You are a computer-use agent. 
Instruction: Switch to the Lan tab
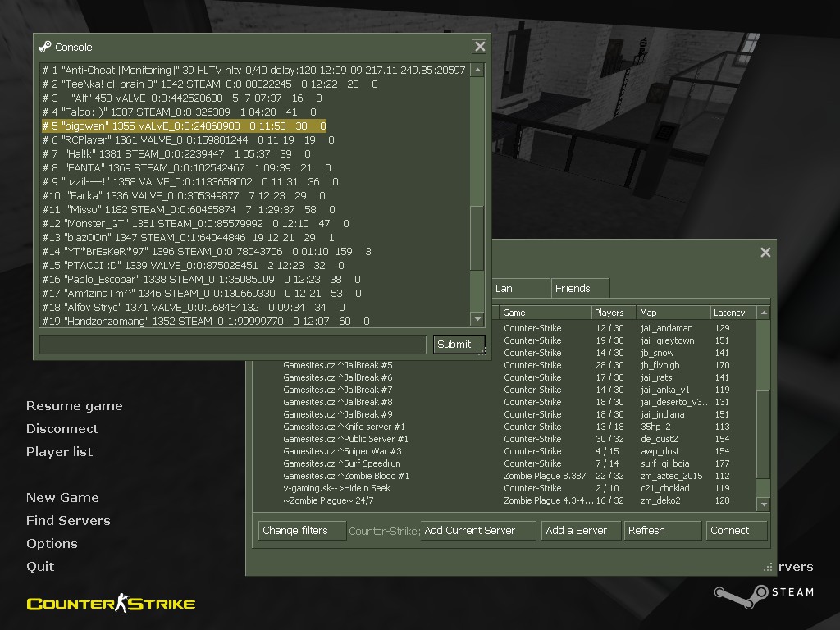pyautogui.click(x=521, y=288)
